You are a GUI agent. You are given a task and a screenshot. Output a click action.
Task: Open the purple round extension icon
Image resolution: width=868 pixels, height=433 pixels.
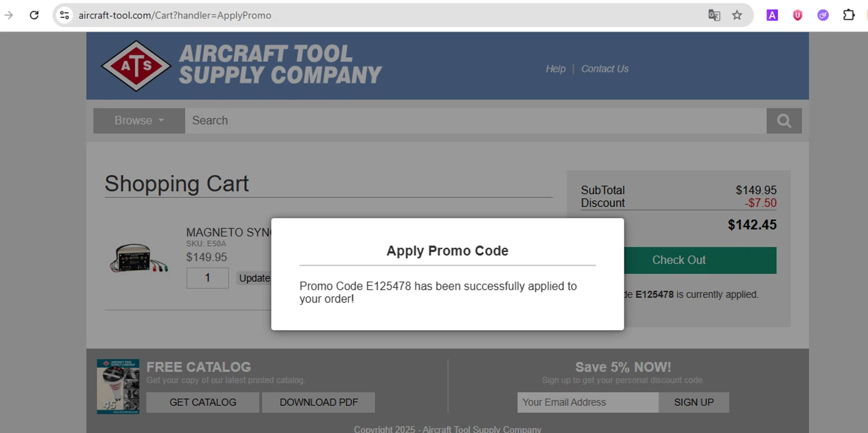coord(823,15)
